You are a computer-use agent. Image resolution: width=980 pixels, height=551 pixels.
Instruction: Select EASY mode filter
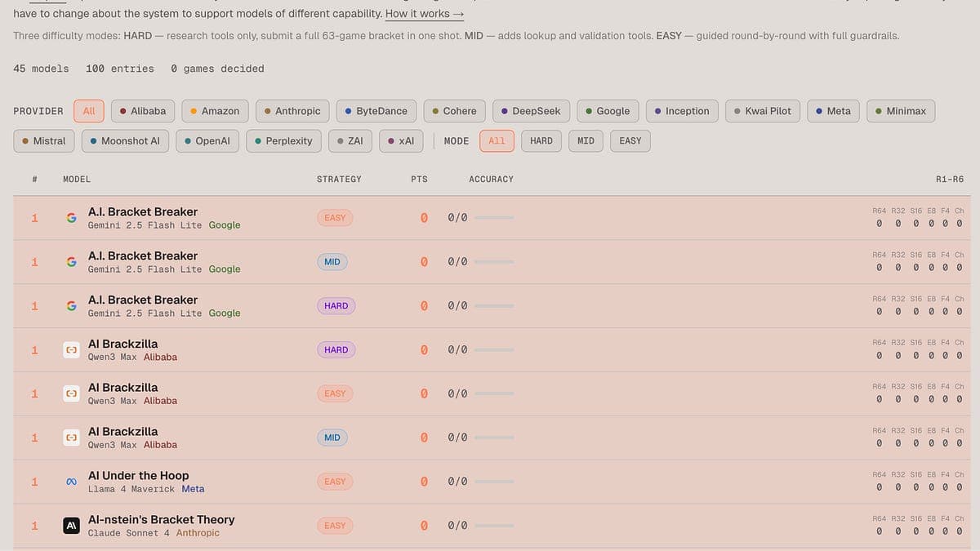pyautogui.click(x=630, y=141)
